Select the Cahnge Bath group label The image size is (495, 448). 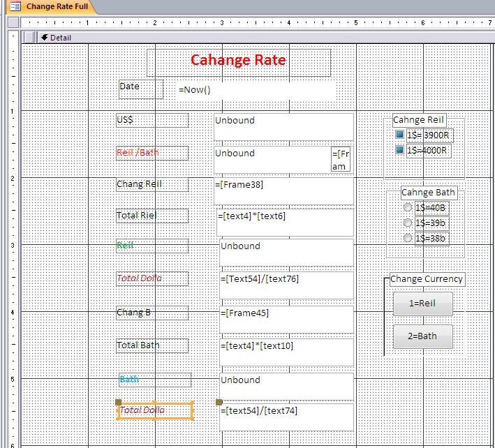(x=429, y=193)
